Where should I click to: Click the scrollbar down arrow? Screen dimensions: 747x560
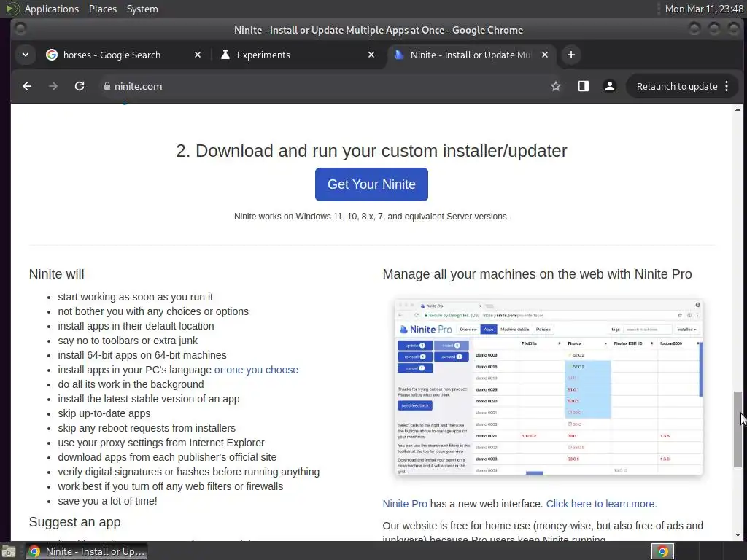tap(738, 535)
